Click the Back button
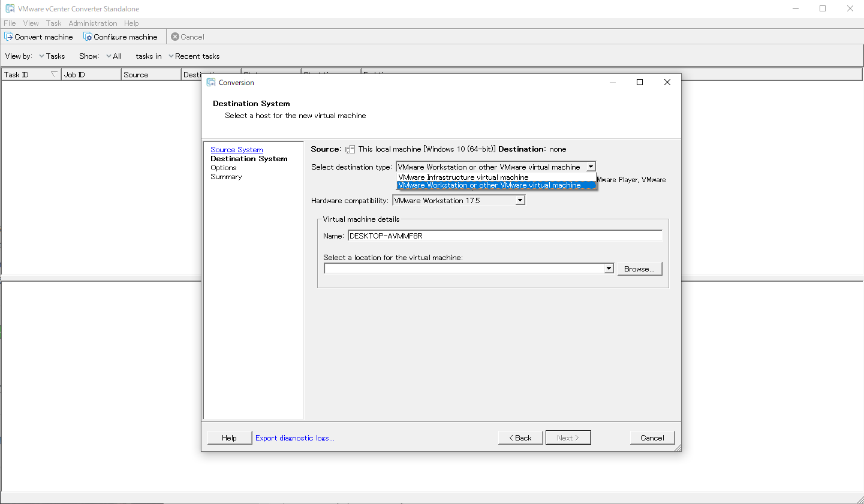 520,438
